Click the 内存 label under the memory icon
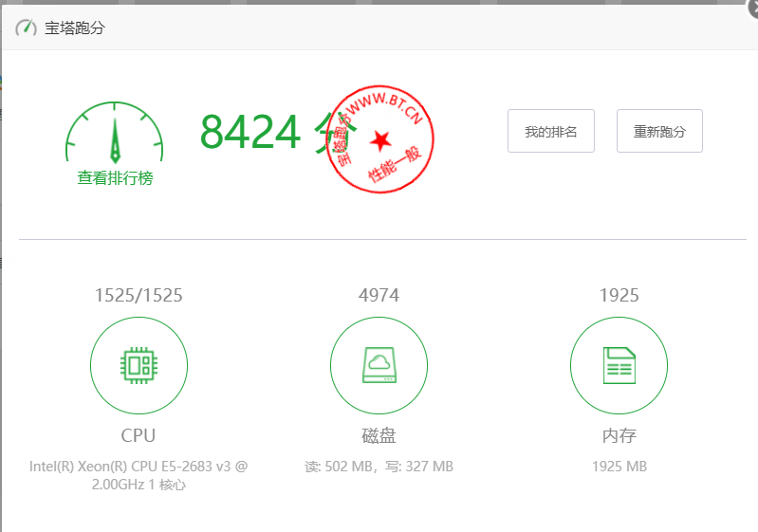 (x=619, y=435)
